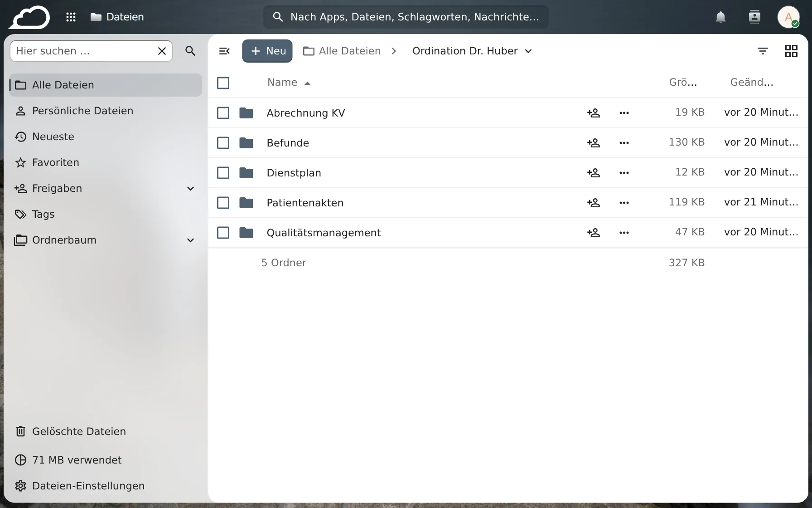812x508 pixels.
Task: Go to Persönliche Dateien
Action: (x=106, y=111)
